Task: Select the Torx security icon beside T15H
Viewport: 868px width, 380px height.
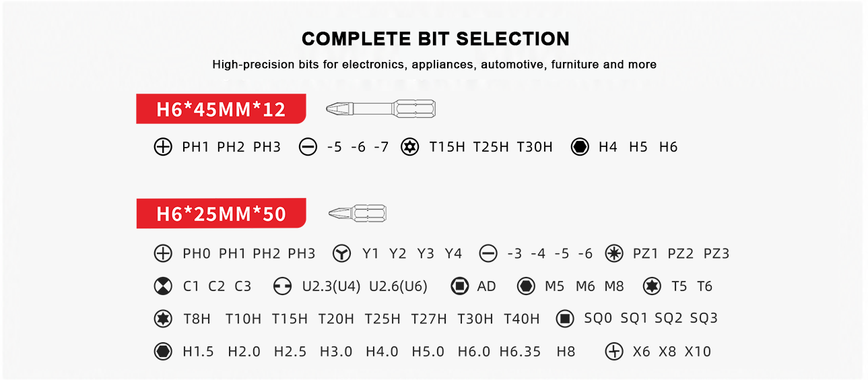Action: point(409,147)
